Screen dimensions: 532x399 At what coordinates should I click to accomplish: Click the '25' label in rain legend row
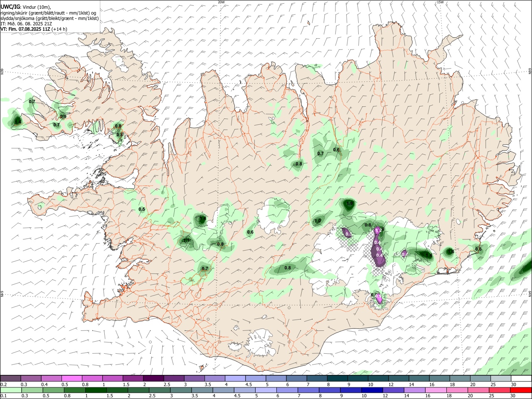pyautogui.click(x=492, y=396)
